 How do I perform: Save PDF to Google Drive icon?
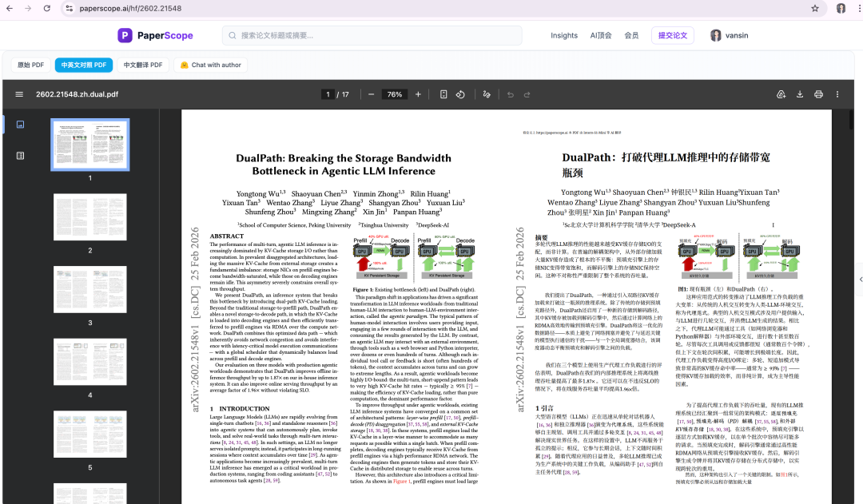point(781,94)
